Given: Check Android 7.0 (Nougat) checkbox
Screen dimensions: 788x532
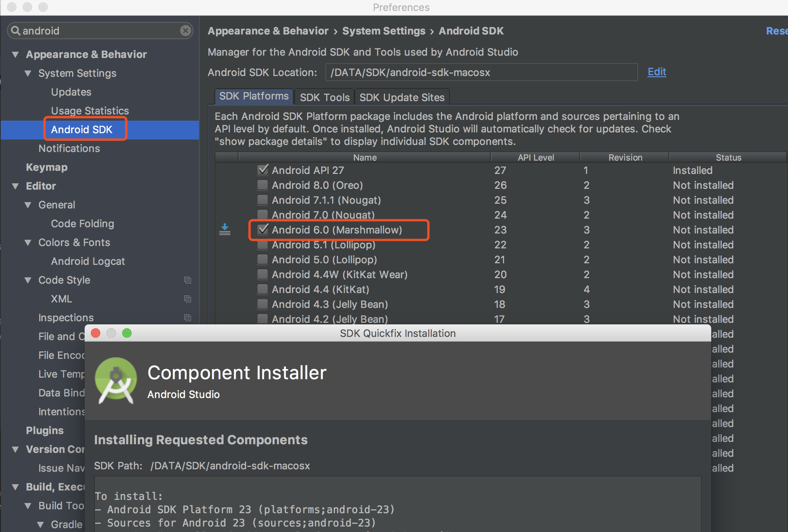Looking at the screenshot, I should (262, 214).
